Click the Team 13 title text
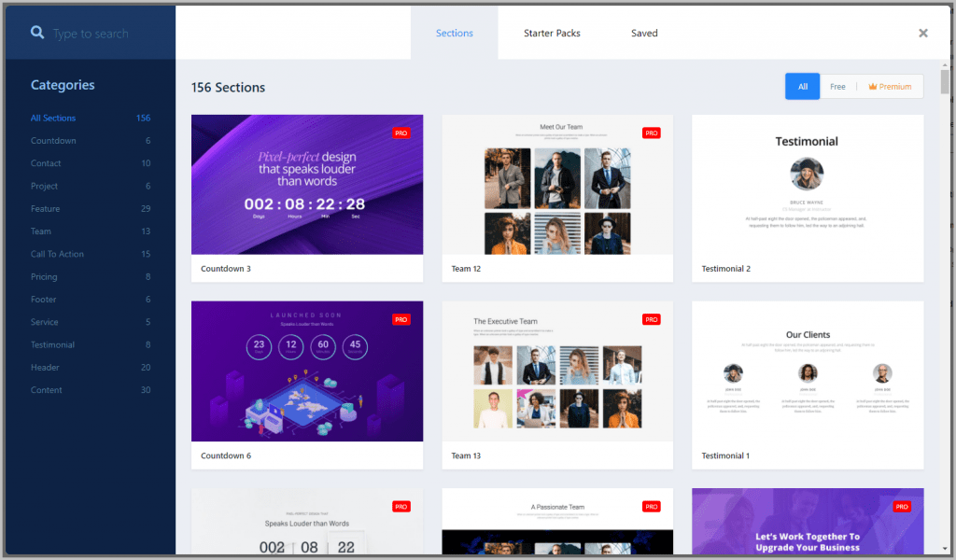This screenshot has height=560, width=956. point(466,455)
